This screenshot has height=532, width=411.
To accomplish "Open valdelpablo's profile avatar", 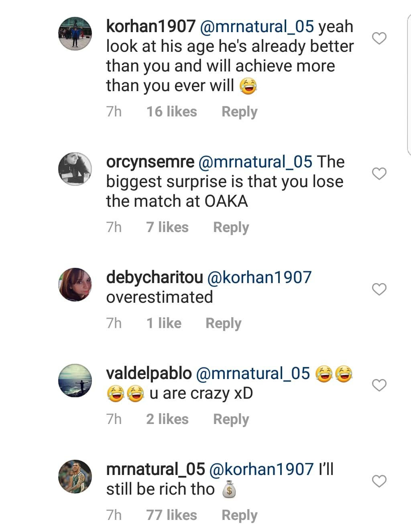I will click(x=75, y=380).
